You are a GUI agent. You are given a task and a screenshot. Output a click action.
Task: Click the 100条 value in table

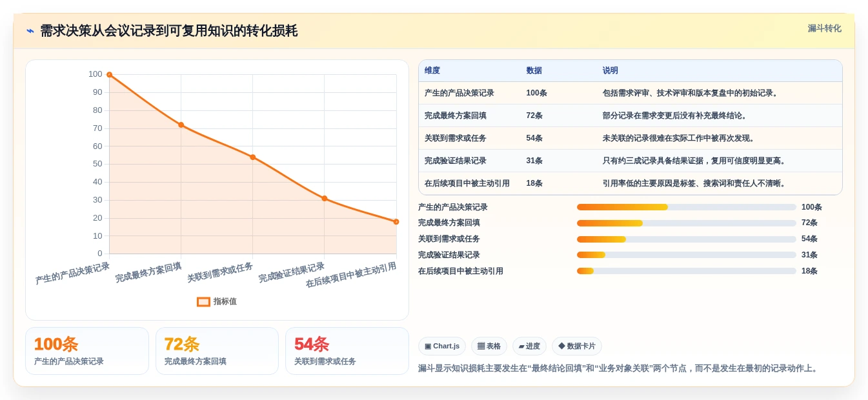tap(536, 93)
